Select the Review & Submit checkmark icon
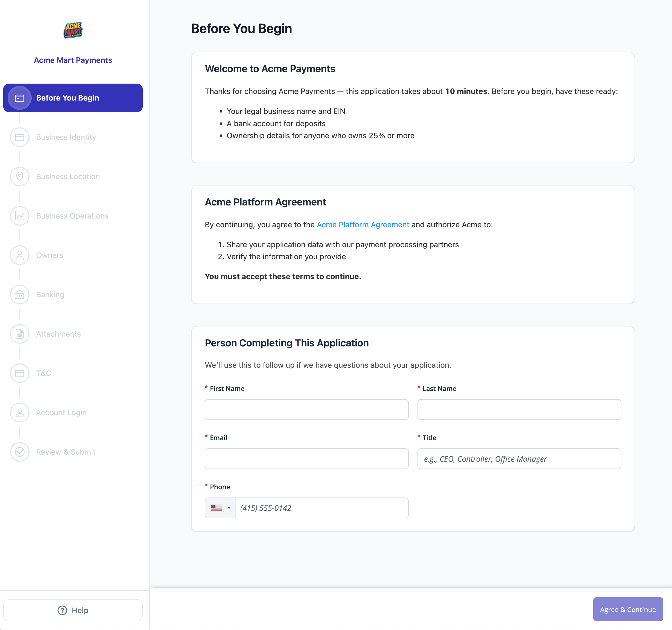This screenshot has height=630, width=672. [x=20, y=452]
